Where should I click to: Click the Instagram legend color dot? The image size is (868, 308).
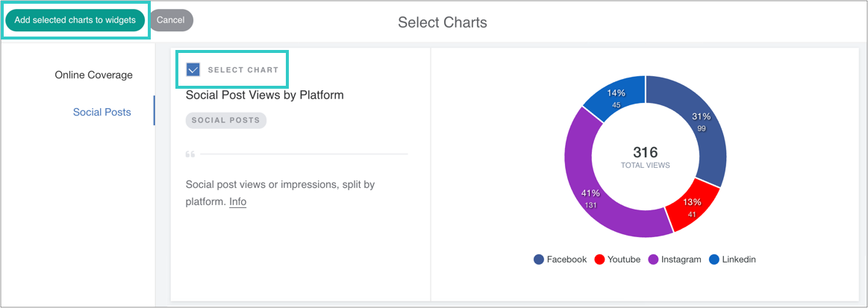point(653,260)
